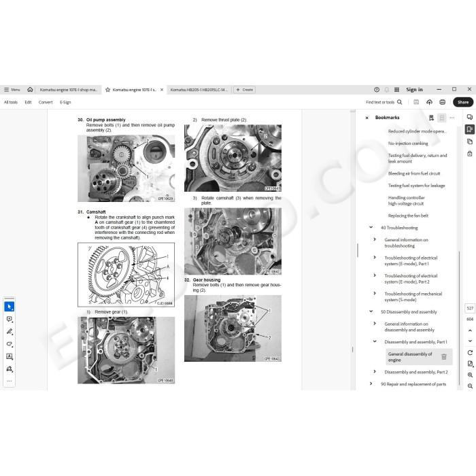The image size is (476, 476).
Task: Switch to Komatsu HB205-1 HB205LC tab
Action: pos(199,90)
